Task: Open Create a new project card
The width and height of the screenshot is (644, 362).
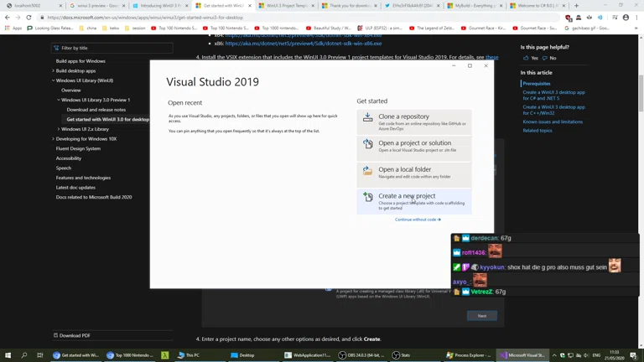Action: click(x=414, y=201)
